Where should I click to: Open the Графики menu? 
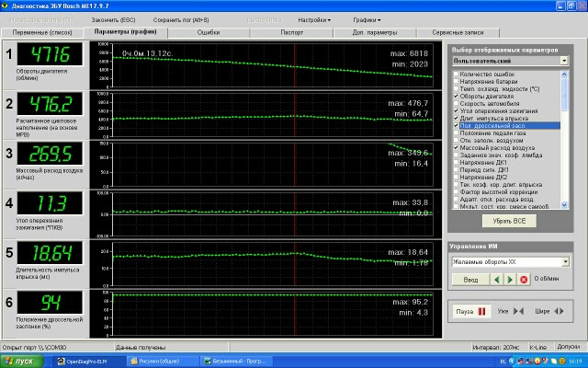tap(367, 20)
